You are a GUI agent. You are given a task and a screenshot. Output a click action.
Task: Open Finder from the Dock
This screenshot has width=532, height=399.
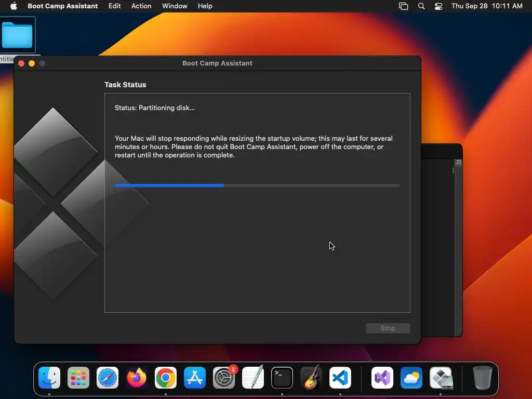[49, 378]
